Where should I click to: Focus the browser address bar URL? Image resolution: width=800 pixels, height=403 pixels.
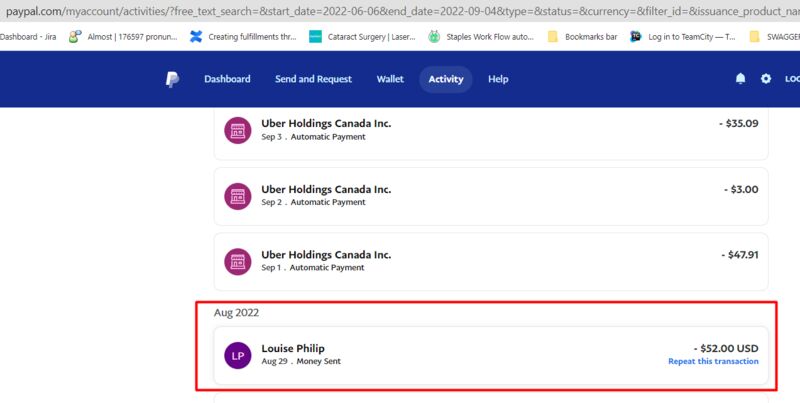pos(402,11)
